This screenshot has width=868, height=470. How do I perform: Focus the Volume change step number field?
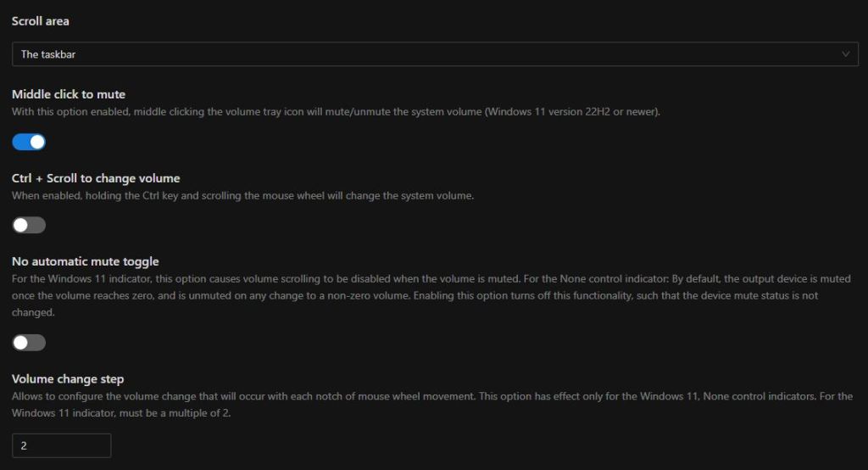coord(61,445)
